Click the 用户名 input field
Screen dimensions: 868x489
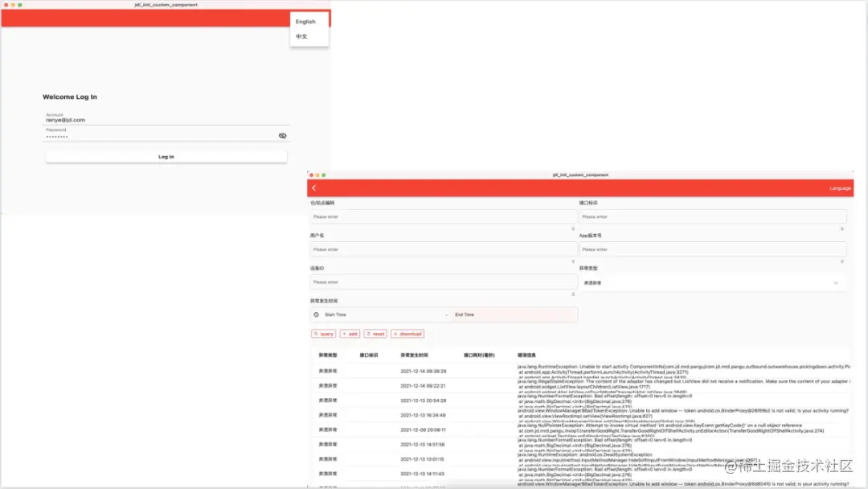click(444, 249)
